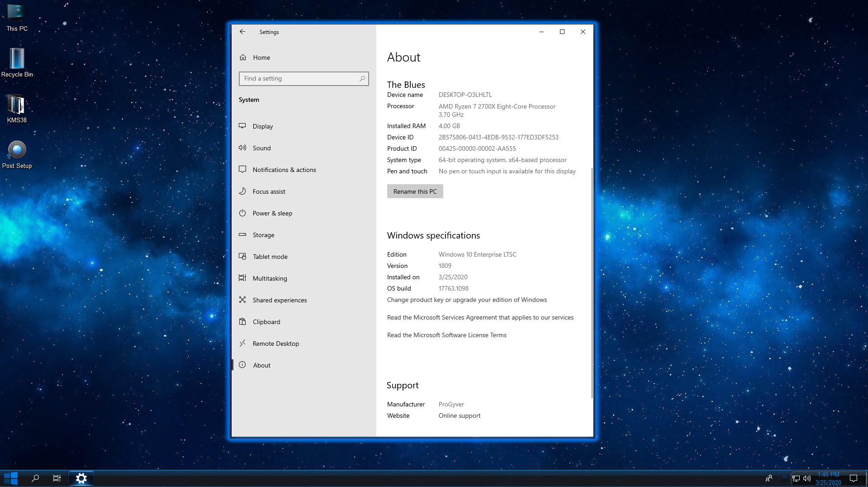Go back using the Settings back arrow

242,32
